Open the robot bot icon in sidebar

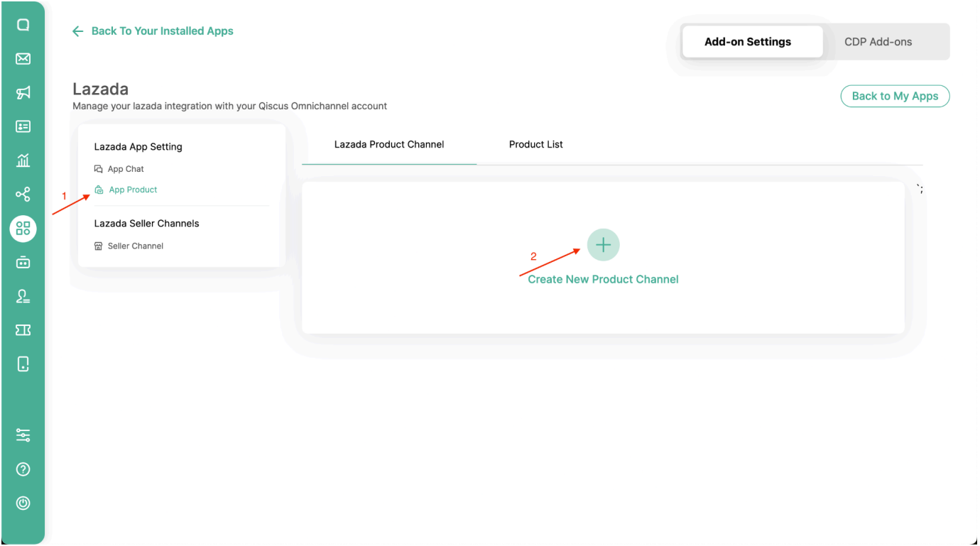click(23, 262)
